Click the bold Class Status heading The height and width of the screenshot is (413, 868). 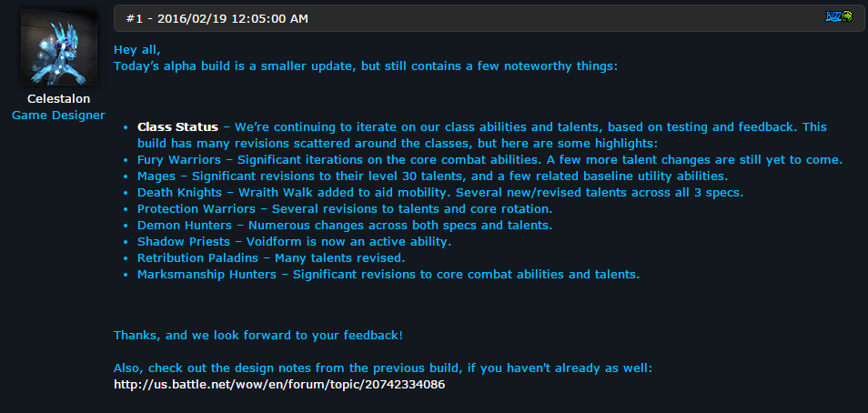tap(177, 127)
